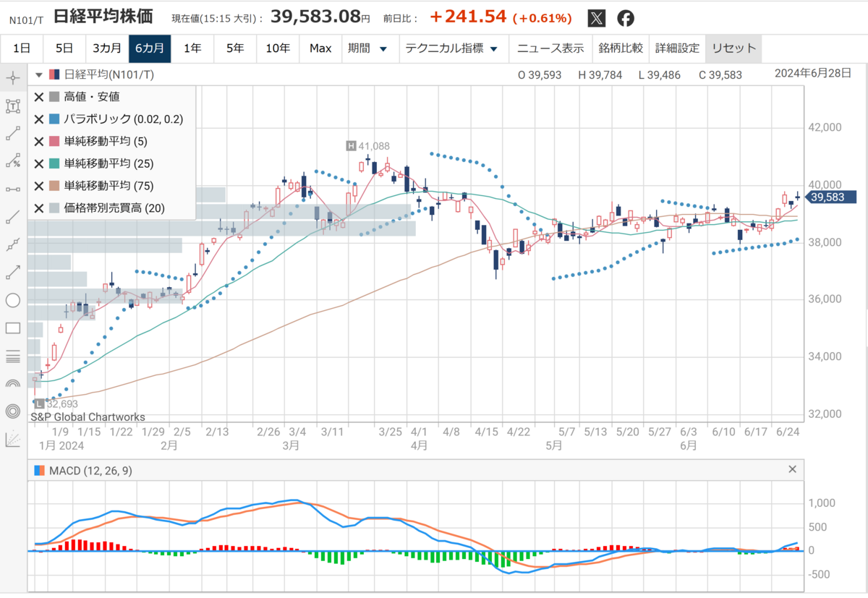Click the H 39,784 high value
The image size is (868, 598).
click(x=600, y=74)
